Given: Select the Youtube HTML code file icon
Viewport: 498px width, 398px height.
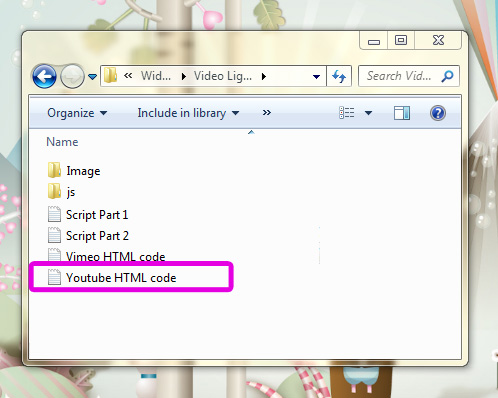Looking at the screenshot, I should (54, 277).
